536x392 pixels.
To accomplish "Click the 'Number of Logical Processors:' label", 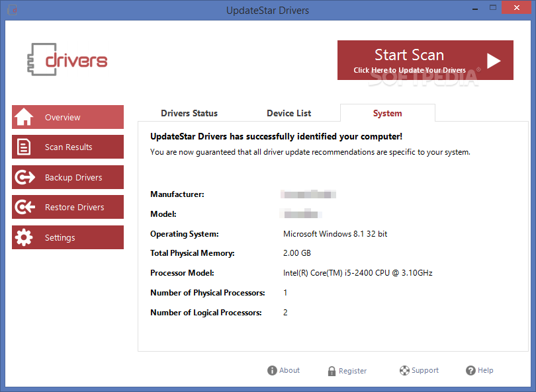I will click(x=206, y=313).
